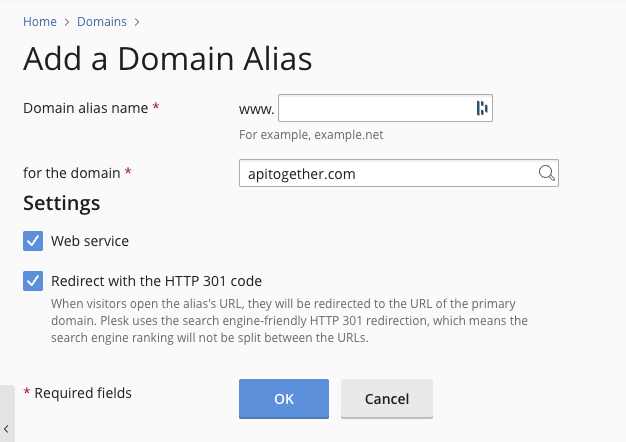Click the Settings section heading
The width and height of the screenshot is (626, 442).
pos(62,203)
